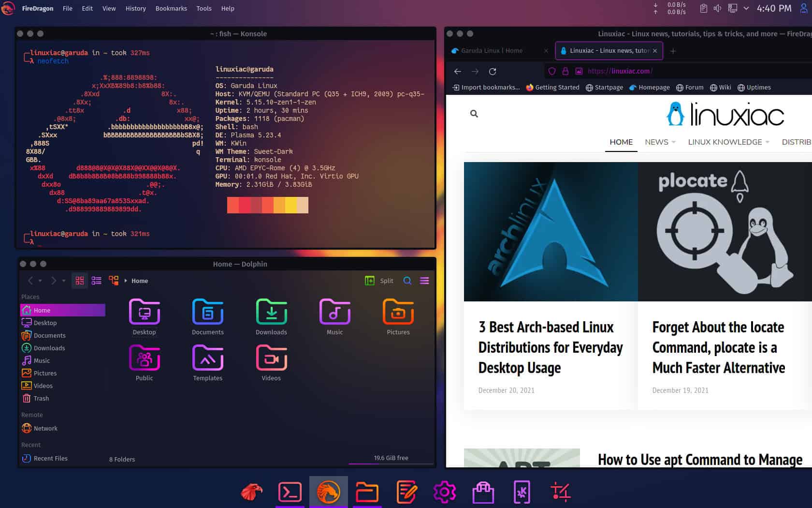
Task: Toggle the shield tracking protection in the address bar
Action: tap(551, 71)
